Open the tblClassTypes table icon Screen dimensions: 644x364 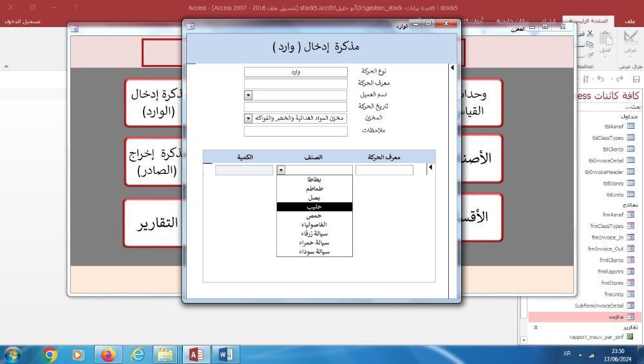630,138
